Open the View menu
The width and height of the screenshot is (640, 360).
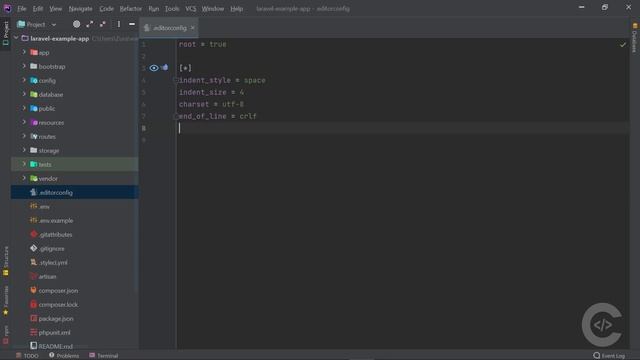56,9
